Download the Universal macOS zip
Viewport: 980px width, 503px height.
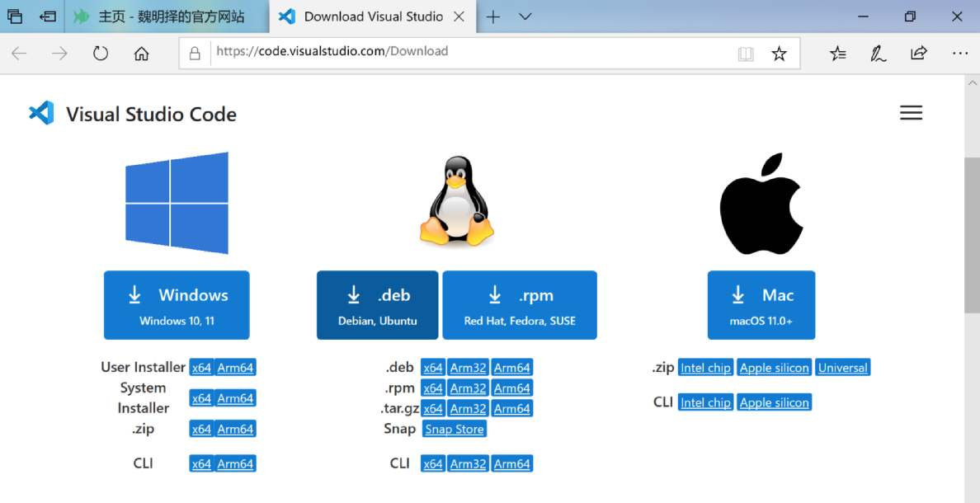[x=843, y=367]
